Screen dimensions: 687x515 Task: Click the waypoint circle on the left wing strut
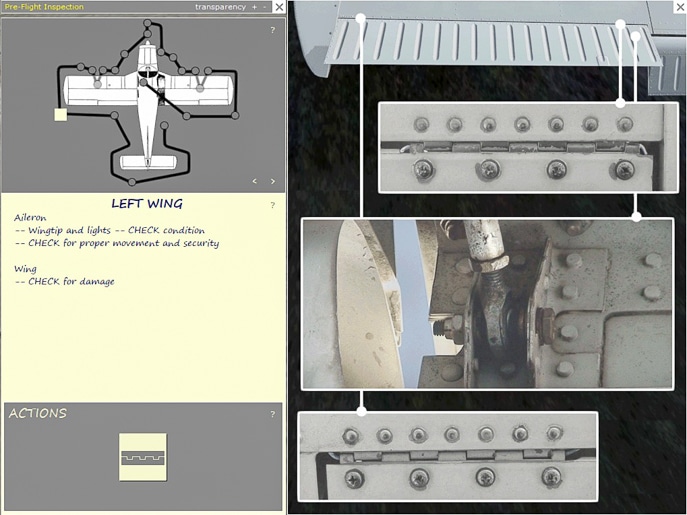(x=98, y=86)
